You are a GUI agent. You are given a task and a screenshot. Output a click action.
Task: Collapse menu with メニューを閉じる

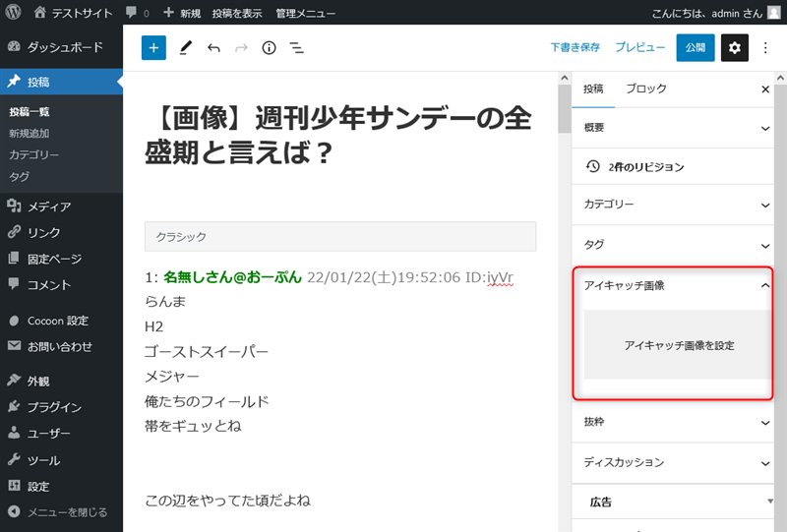pyautogui.click(x=61, y=512)
